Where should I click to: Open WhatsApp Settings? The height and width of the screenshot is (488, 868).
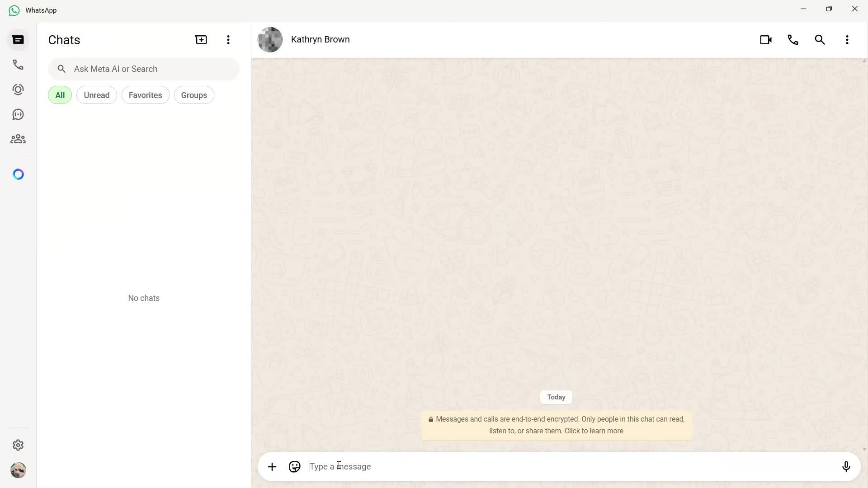click(x=18, y=445)
